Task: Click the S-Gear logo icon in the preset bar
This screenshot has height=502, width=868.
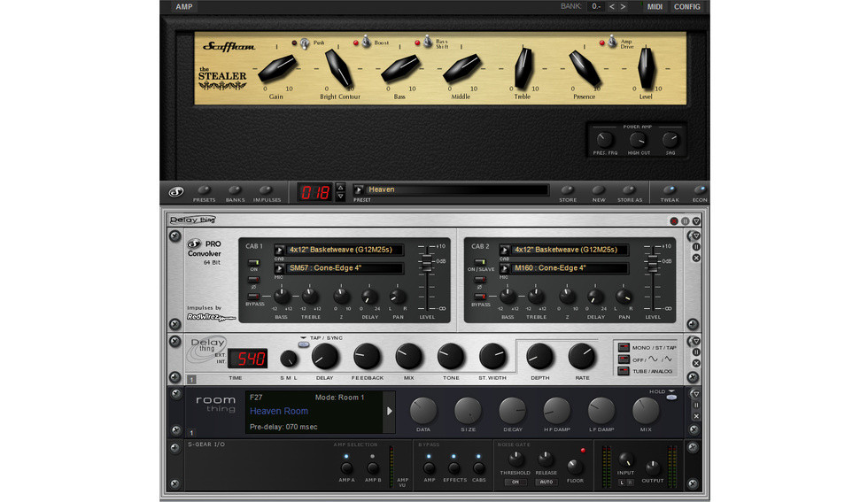Action: tap(176, 192)
